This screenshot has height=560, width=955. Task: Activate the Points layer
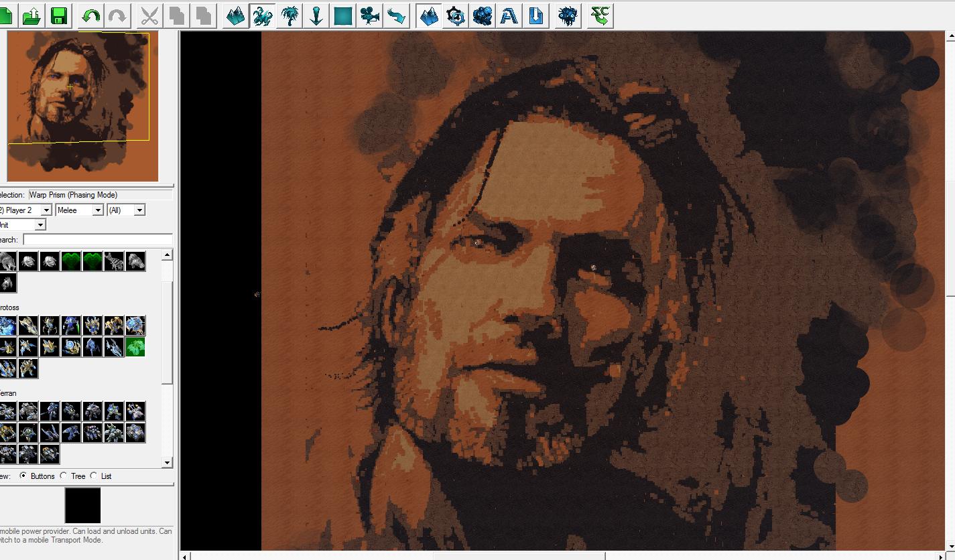[316, 15]
